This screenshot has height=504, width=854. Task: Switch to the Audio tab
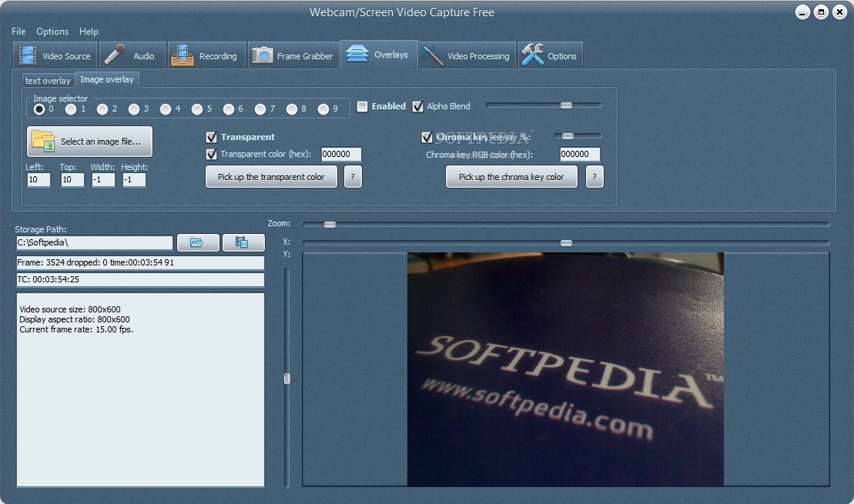pyautogui.click(x=132, y=55)
